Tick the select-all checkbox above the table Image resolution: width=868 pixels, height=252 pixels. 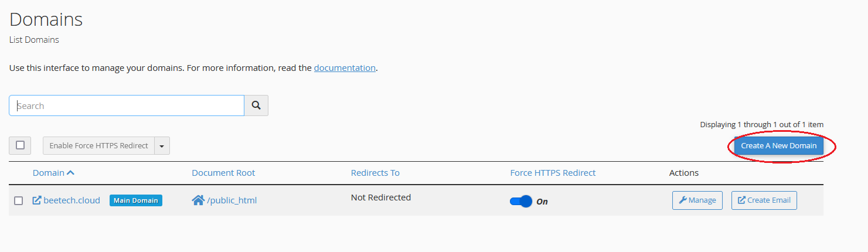(x=20, y=145)
